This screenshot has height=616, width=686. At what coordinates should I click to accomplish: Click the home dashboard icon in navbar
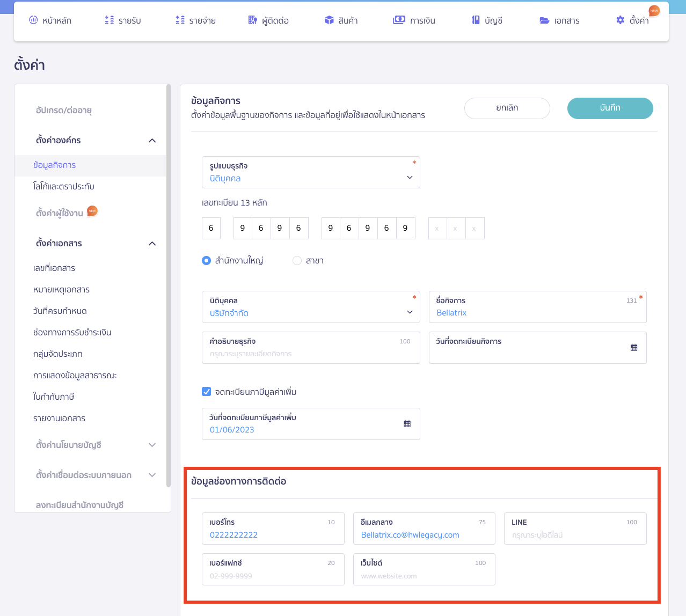(33, 20)
